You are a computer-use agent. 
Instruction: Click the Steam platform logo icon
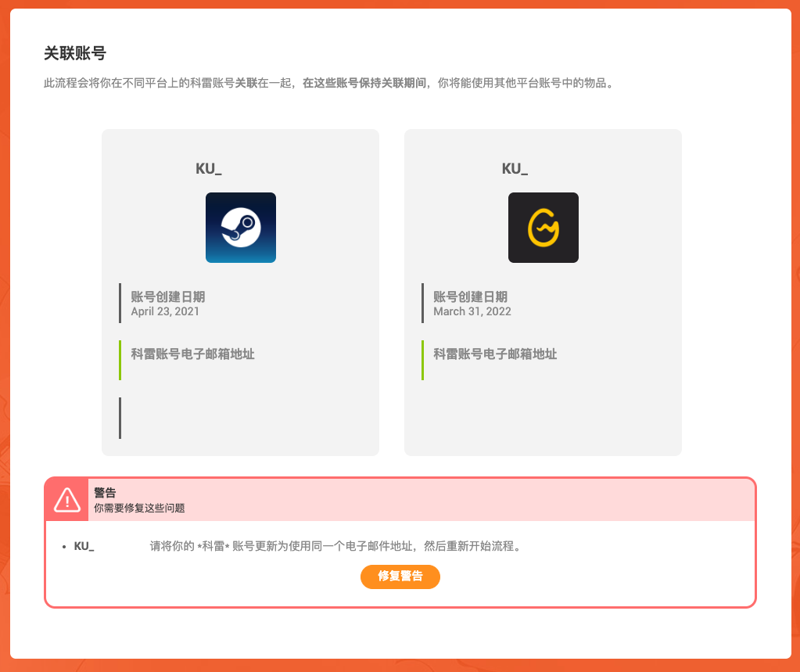[x=241, y=228]
